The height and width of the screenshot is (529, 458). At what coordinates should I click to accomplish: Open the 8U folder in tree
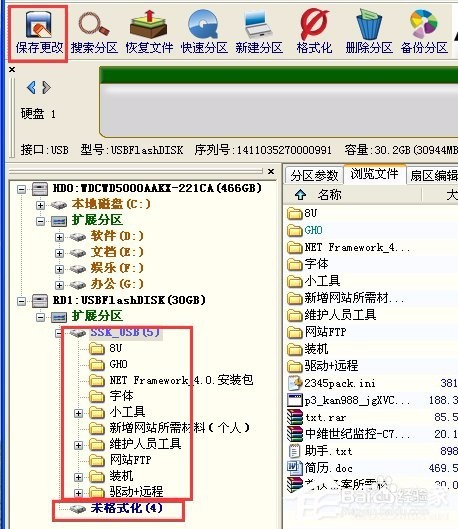click(x=116, y=349)
